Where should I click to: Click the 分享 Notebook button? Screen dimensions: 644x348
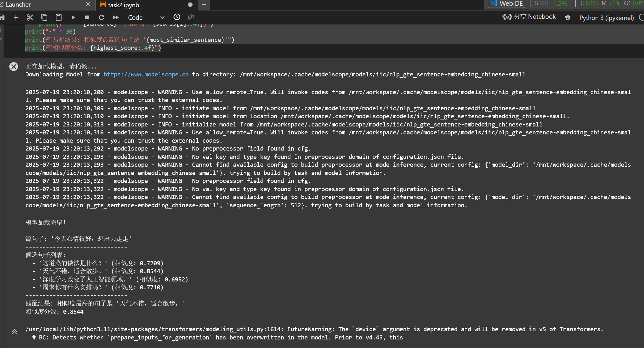tap(529, 17)
